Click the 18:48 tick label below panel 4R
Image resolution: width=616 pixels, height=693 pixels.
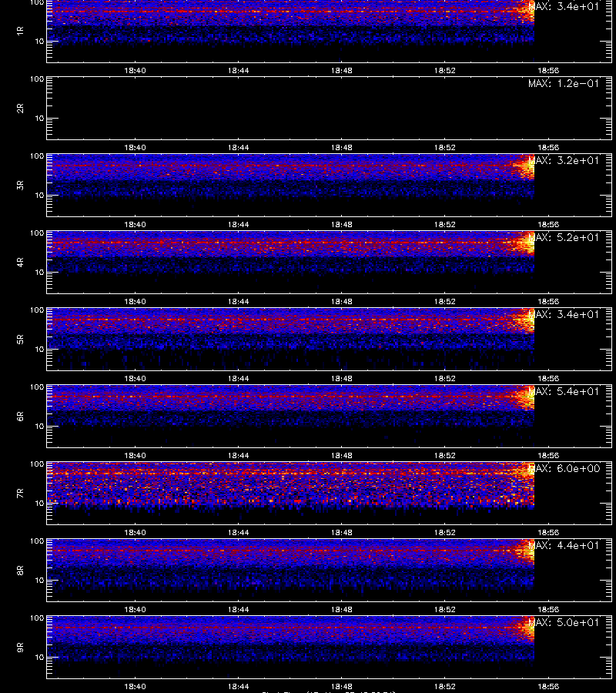pyautogui.click(x=342, y=301)
